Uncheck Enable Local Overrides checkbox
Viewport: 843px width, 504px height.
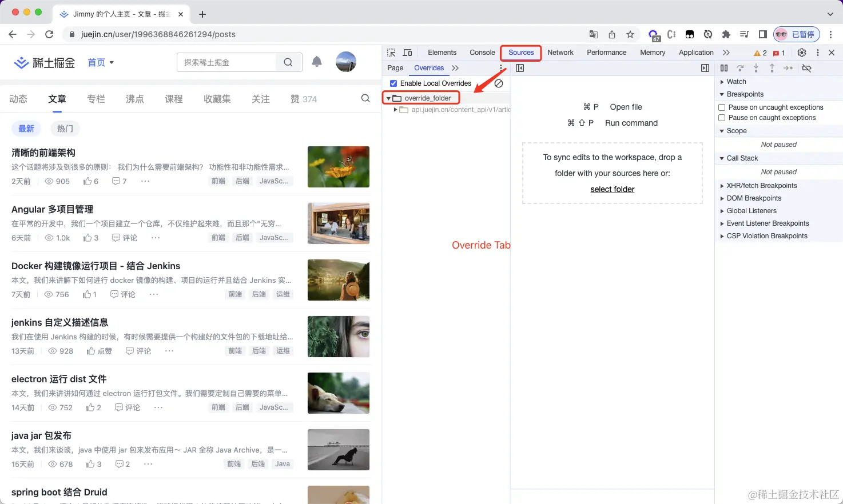click(x=393, y=83)
